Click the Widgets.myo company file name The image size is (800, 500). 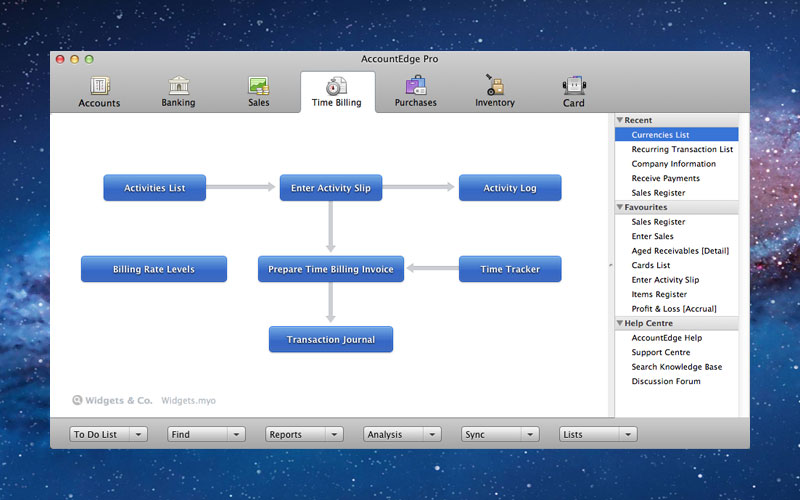pyautogui.click(x=188, y=401)
